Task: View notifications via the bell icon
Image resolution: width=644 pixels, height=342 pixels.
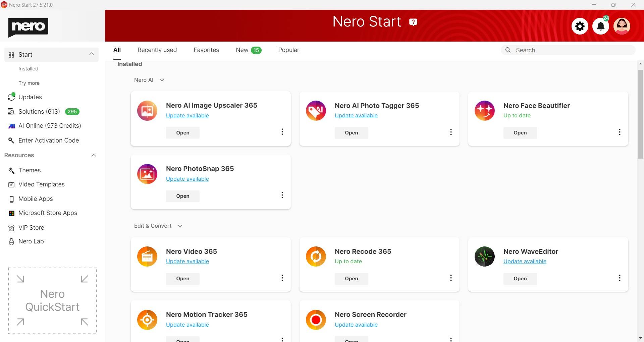Action: (600, 26)
